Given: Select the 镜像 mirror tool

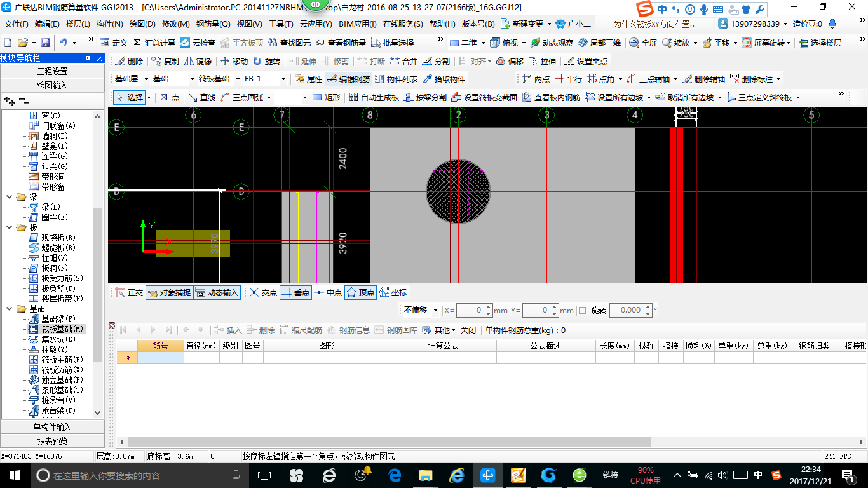Looking at the screenshot, I should pyautogui.click(x=198, y=62).
